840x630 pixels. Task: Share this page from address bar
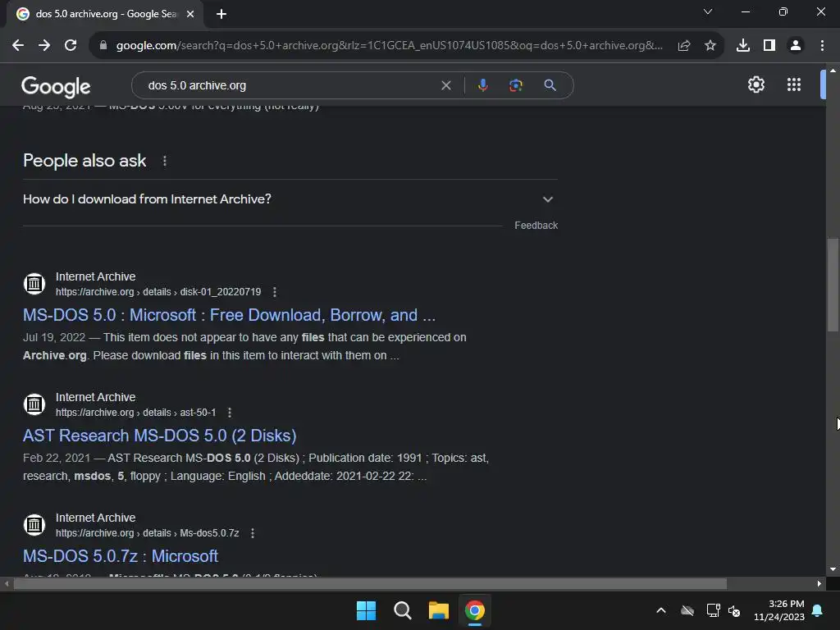coord(683,46)
